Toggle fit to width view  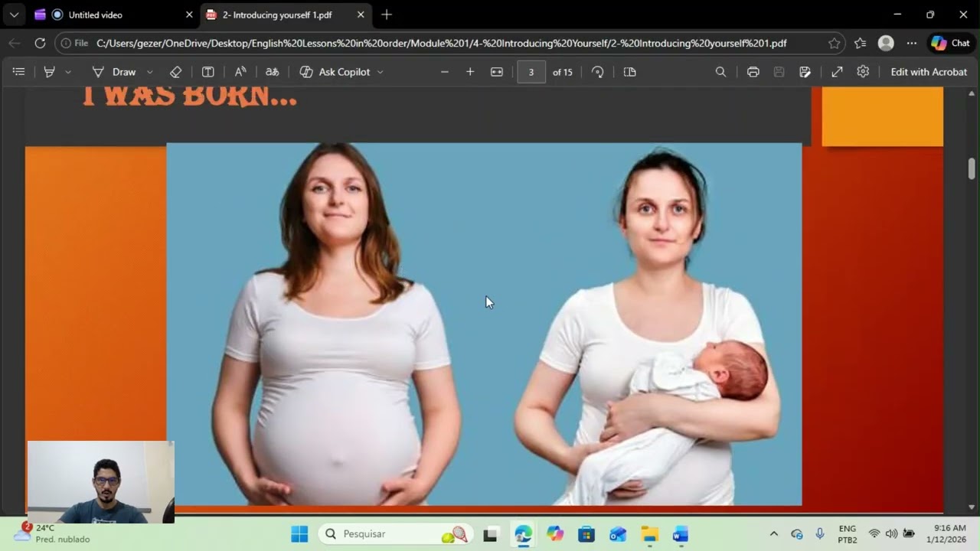pyautogui.click(x=497, y=72)
